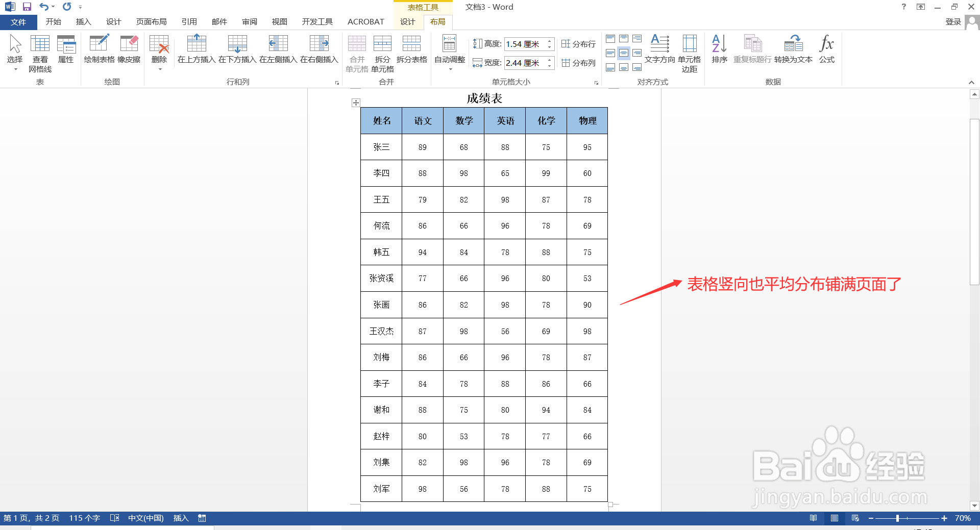Decrease column width with down stepper
This screenshot has width=980, height=530.
coord(550,66)
